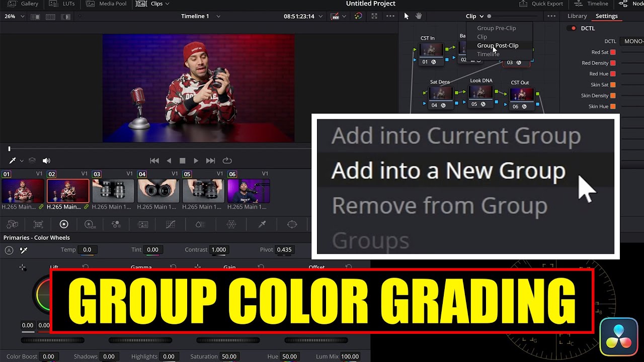644x362 pixels.
Task: Click the proxy PXY icon
Action: (x=335, y=16)
